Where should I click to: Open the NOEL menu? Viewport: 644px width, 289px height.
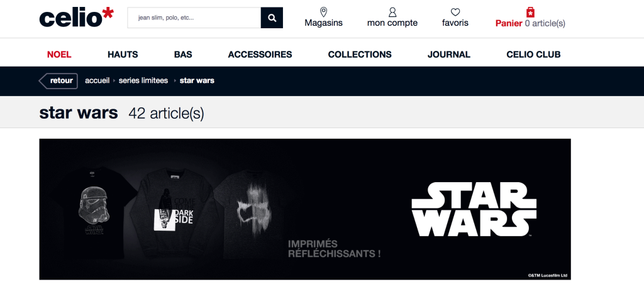coord(59,55)
